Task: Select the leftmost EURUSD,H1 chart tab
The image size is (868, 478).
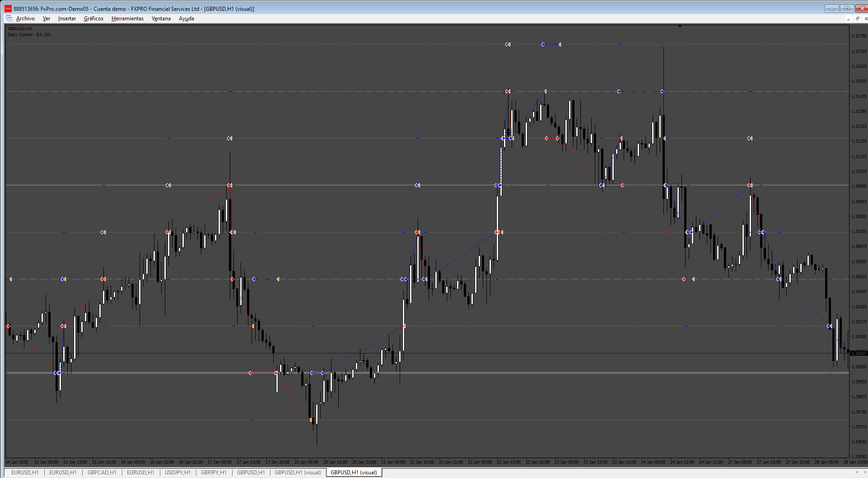Action: point(24,473)
